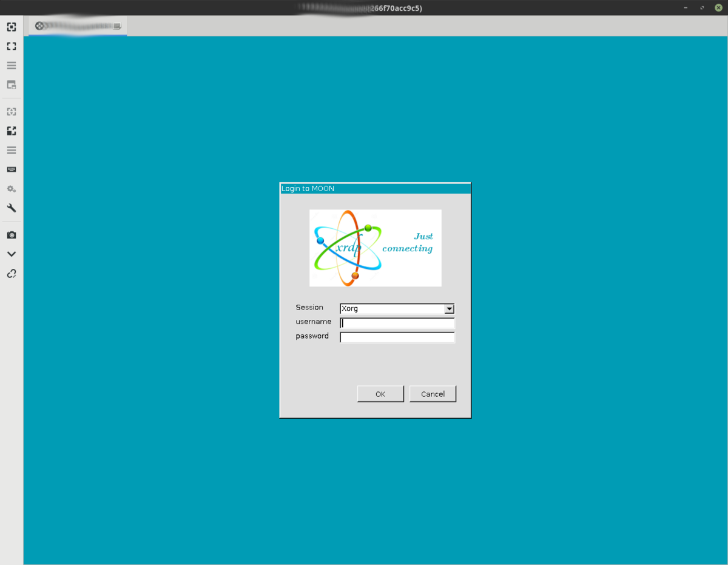
Task: Take a screenshot with camera icon
Action: click(x=12, y=235)
